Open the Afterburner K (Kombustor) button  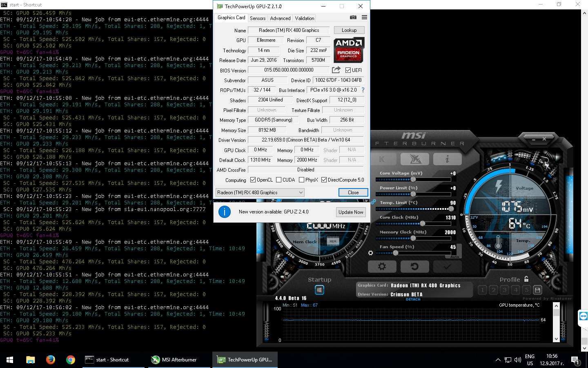pos(382,159)
